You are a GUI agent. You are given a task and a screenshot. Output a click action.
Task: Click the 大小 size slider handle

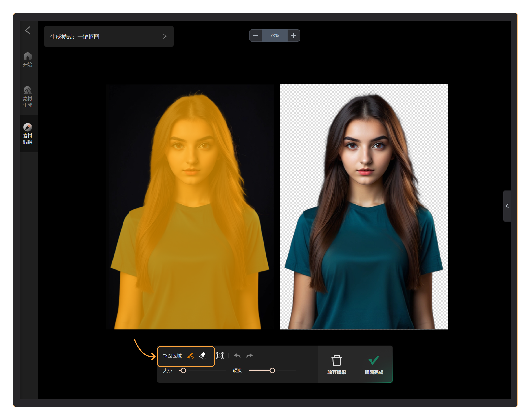183,370
